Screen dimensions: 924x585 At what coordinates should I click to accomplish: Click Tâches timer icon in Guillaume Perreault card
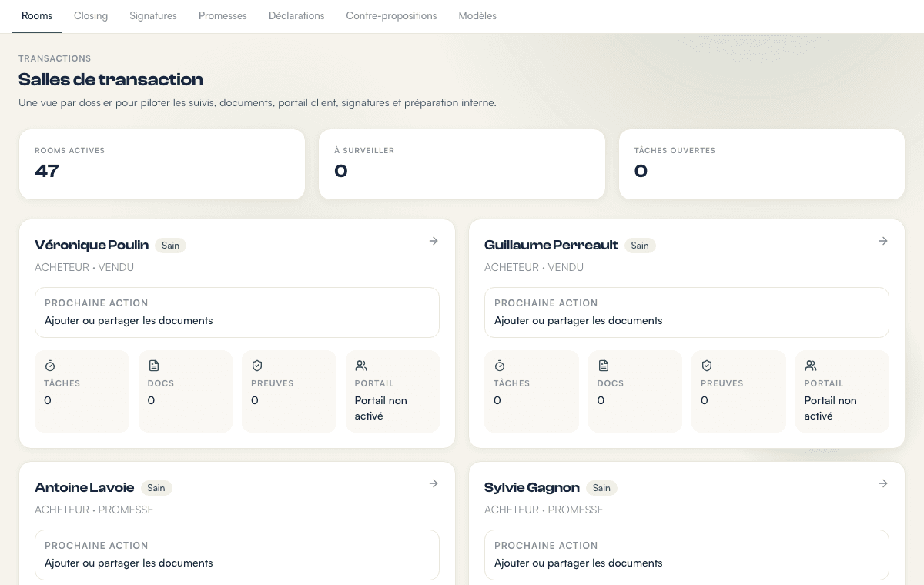[500, 366]
